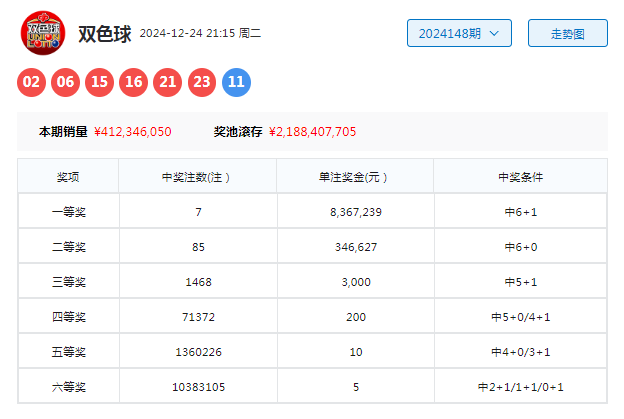Click the condition 中6+1
Screen dimensions: 624x419
tap(521, 212)
